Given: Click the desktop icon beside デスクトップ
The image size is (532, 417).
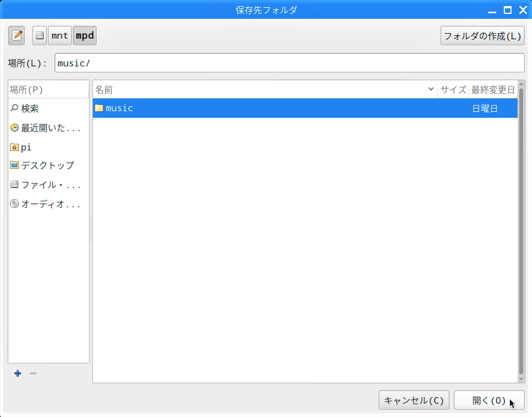Looking at the screenshot, I should 14,165.
